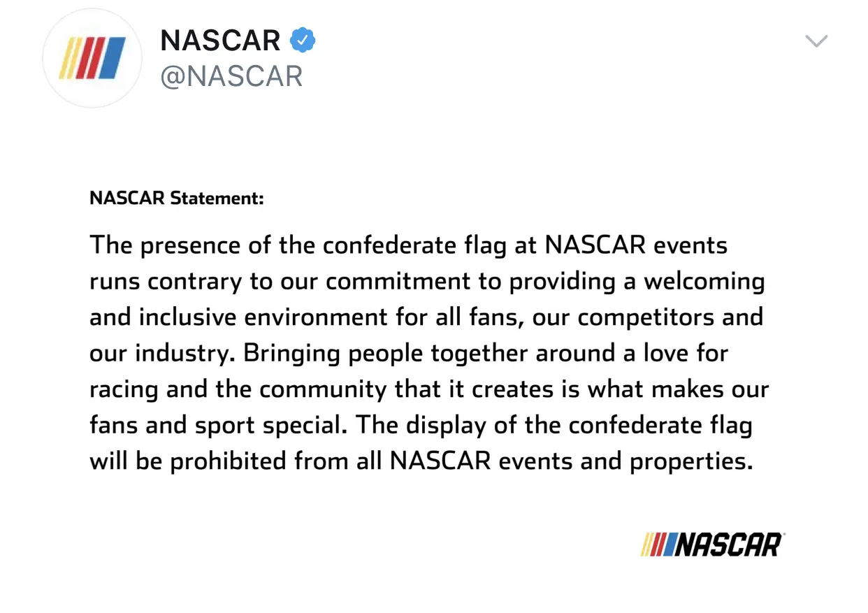Click the blue stripe in the avatar
Viewport: 868px width, 613px height.
[x=112, y=58]
